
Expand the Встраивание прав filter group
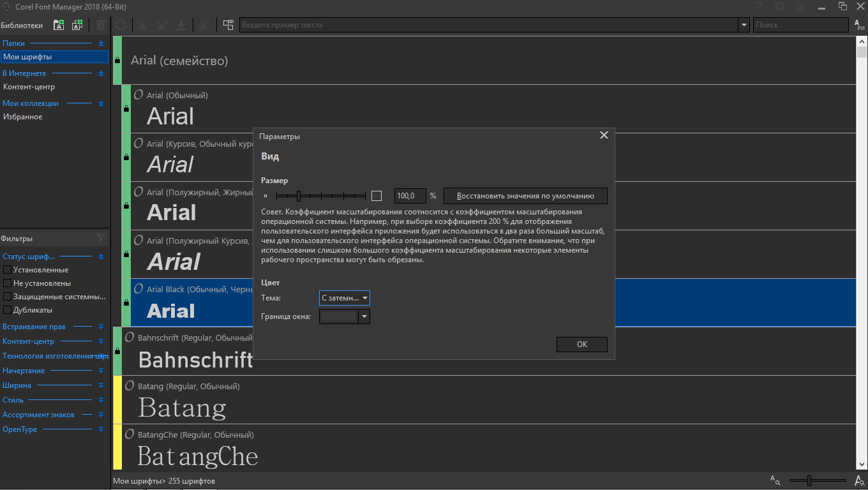(x=101, y=327)
